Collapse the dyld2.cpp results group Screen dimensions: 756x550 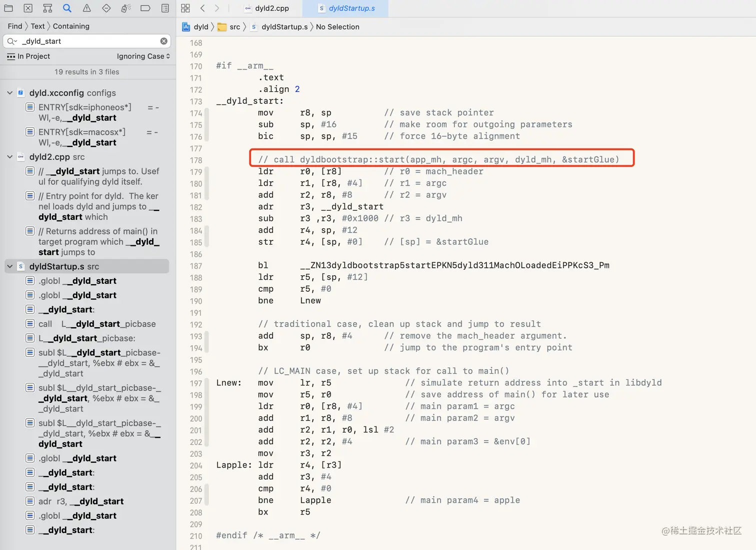tap(9, 157)
